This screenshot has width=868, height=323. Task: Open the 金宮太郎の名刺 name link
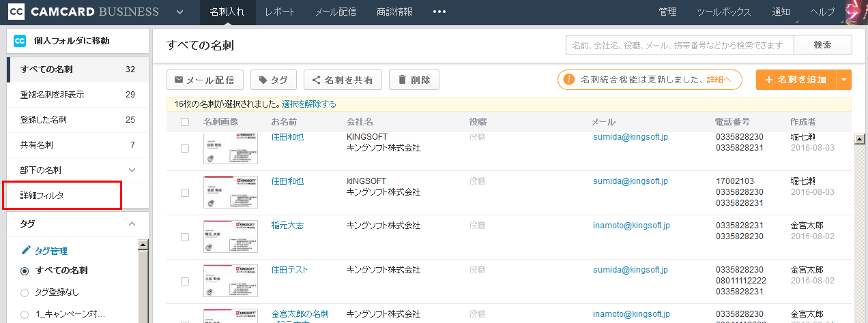tap(300, 314)
